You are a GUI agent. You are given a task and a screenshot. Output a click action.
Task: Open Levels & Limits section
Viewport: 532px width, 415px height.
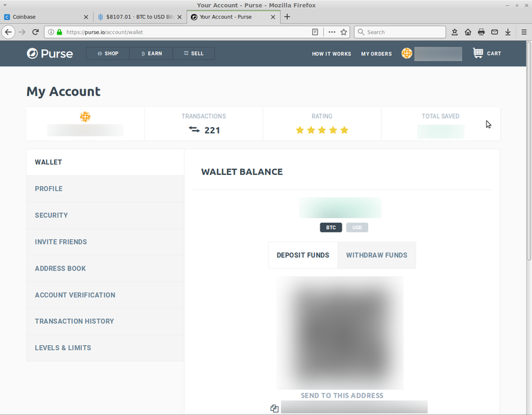pos(105,348)
